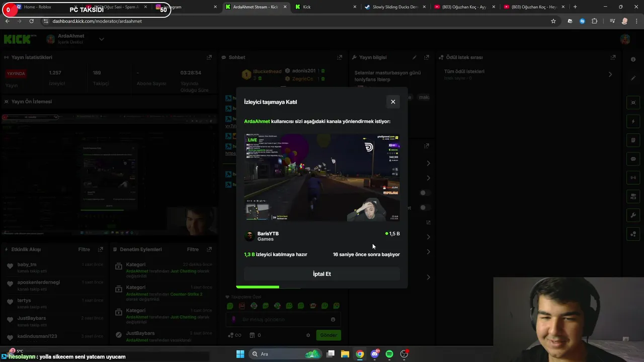Toggle the rewards queue widget sidebar icon

point(633,234)
